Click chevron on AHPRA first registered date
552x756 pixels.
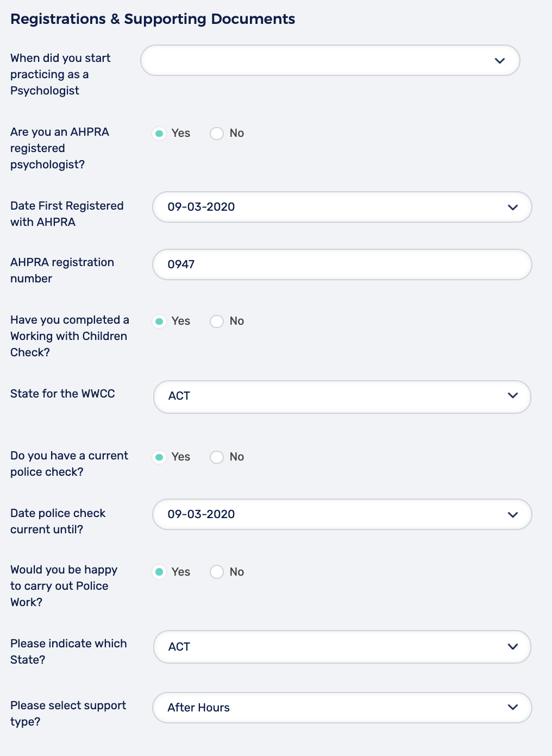[512, 207]
